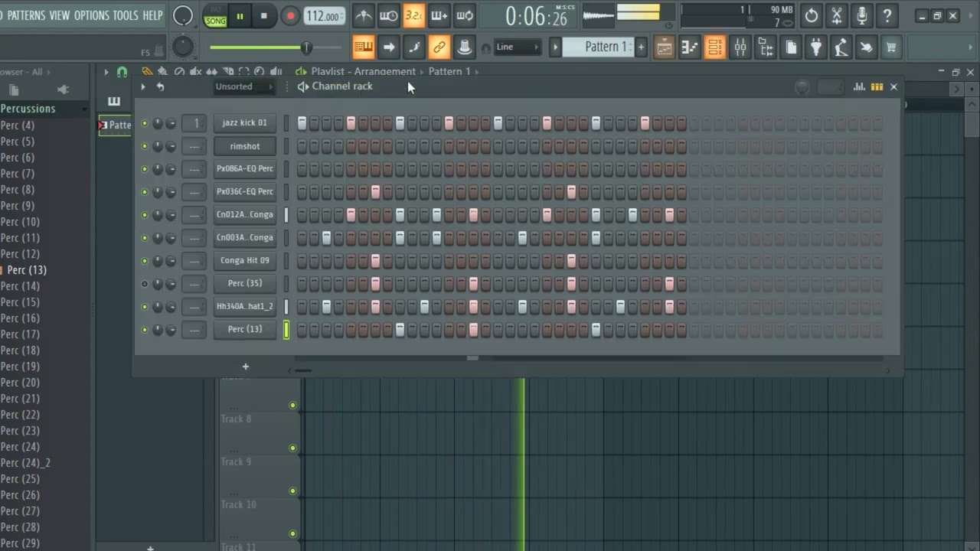Switch Channel rack step/piano roll view icon
The width and height of the screenshot is (980, 551).
tap(877, 86)
